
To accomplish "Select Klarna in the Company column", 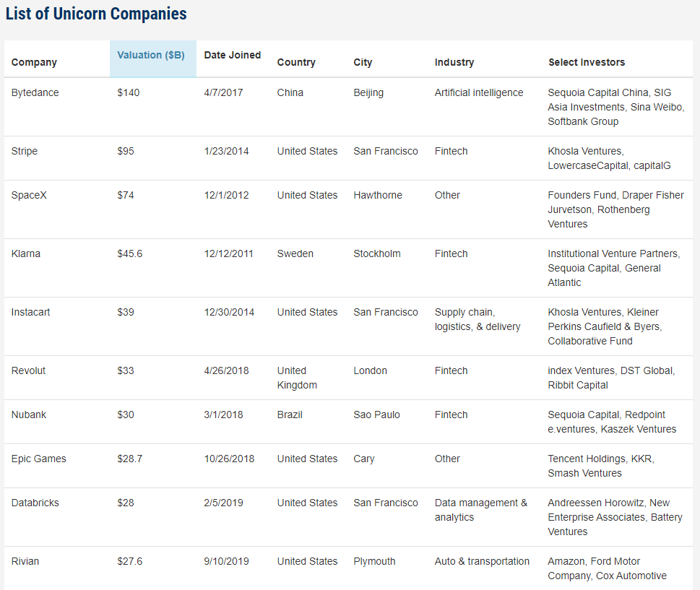I will (26, 253).
